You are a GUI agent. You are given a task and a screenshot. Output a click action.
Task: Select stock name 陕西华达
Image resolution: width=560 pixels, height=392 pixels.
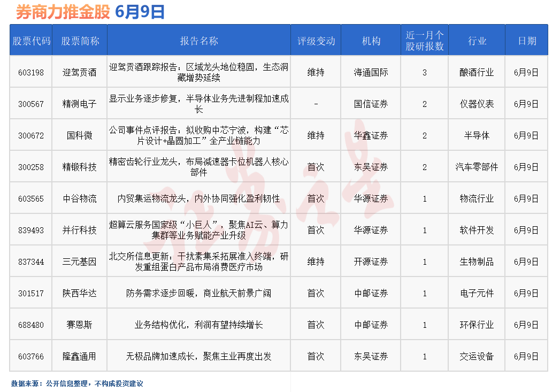[79, 294]
